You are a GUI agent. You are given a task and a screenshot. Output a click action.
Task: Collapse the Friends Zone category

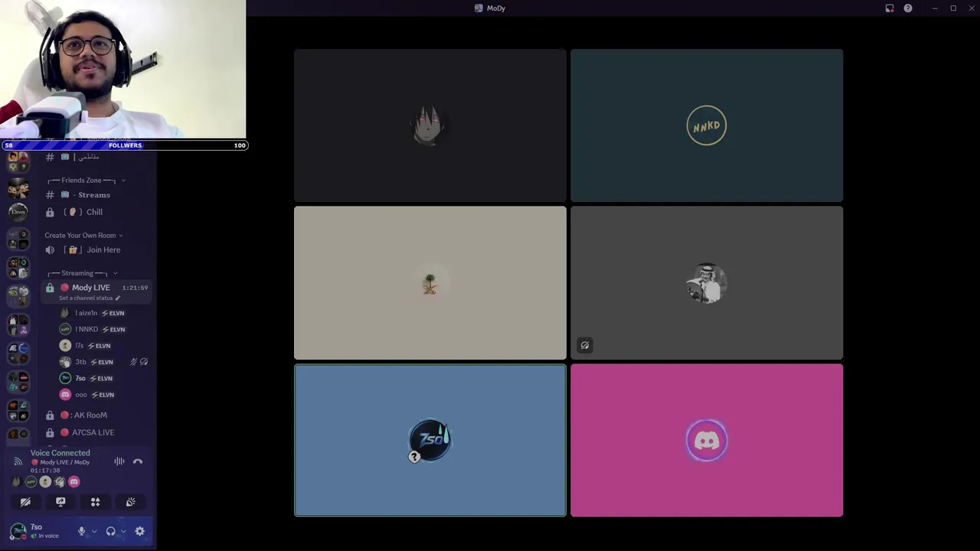click(86, 181)
